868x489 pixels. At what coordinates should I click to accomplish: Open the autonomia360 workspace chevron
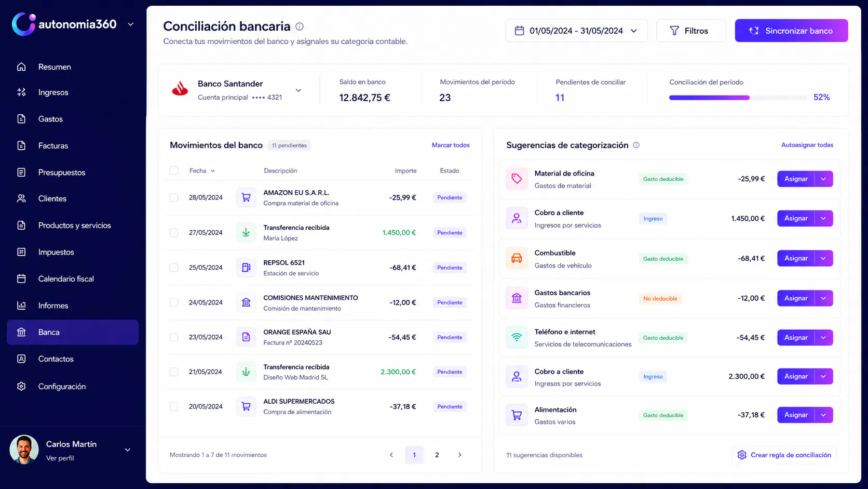[x=131, y=24]
